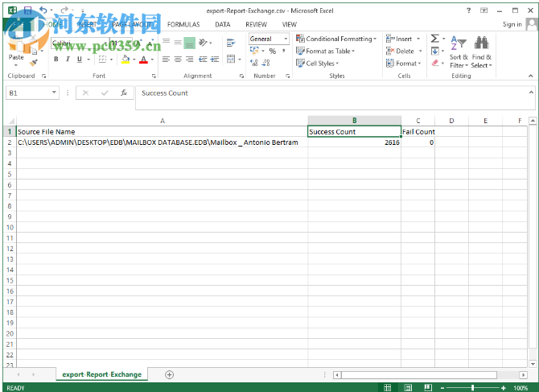The height and width of the screenshot is (392, 539).
Task: Open Find & Select menu
Action: (482, 52)
